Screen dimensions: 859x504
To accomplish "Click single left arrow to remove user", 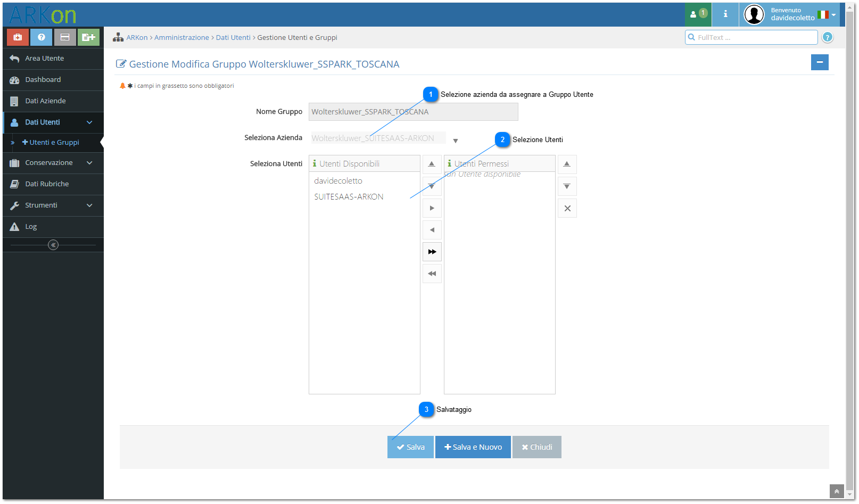I will (432, 230).
